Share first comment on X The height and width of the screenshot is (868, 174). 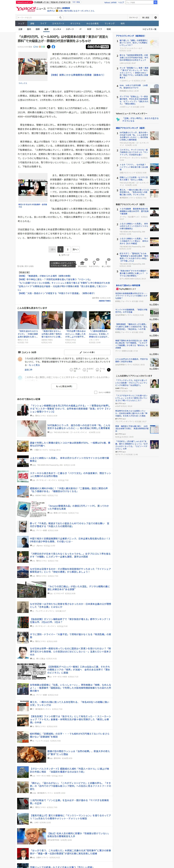[108, 370]
